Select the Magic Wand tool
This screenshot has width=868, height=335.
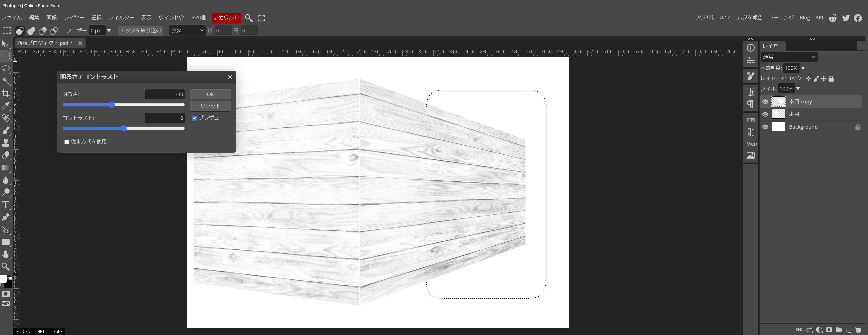point(6,81)
